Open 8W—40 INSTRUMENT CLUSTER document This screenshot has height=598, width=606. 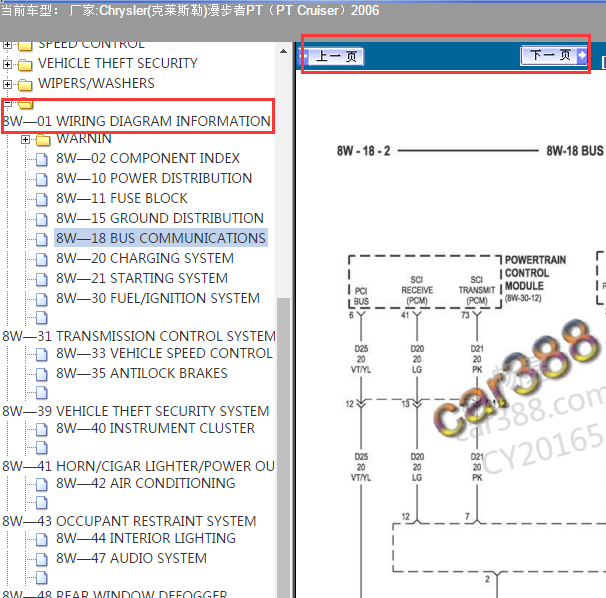155,428
